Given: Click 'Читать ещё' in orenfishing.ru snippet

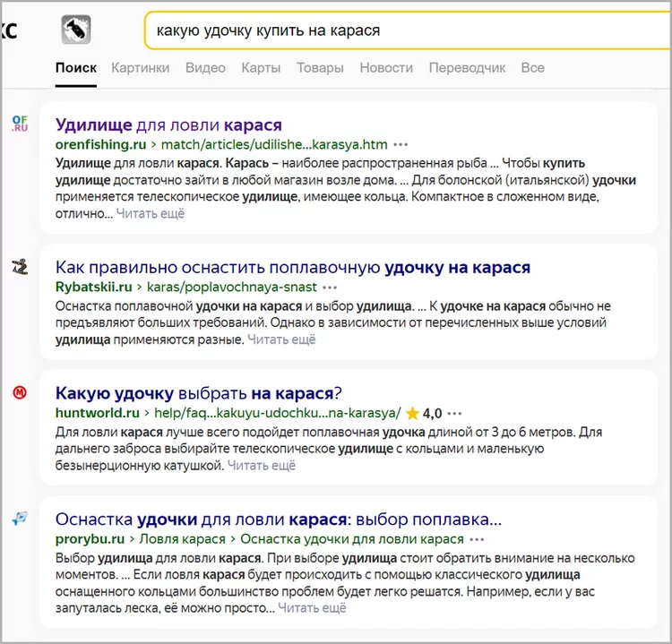Looking at the screenshot, I should [151, 213].
